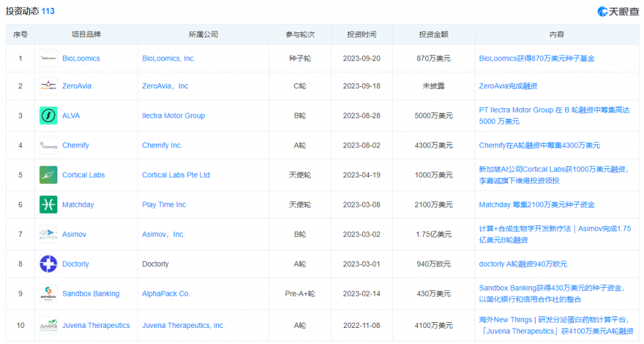Click the 序号 column header
The width and height of the screenshot is (644, 344).
point(20,35)
